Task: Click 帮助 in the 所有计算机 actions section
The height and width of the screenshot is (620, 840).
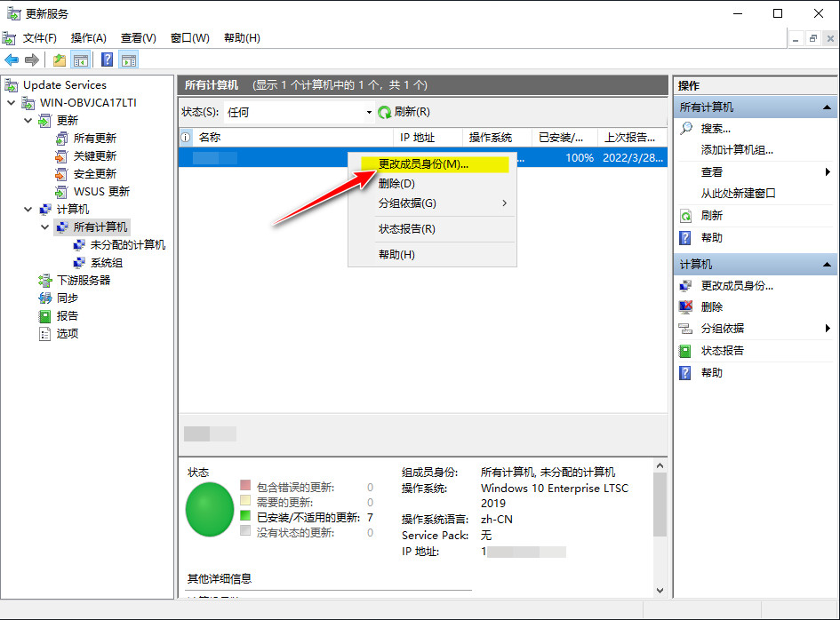Action: [x=711, y=238]
